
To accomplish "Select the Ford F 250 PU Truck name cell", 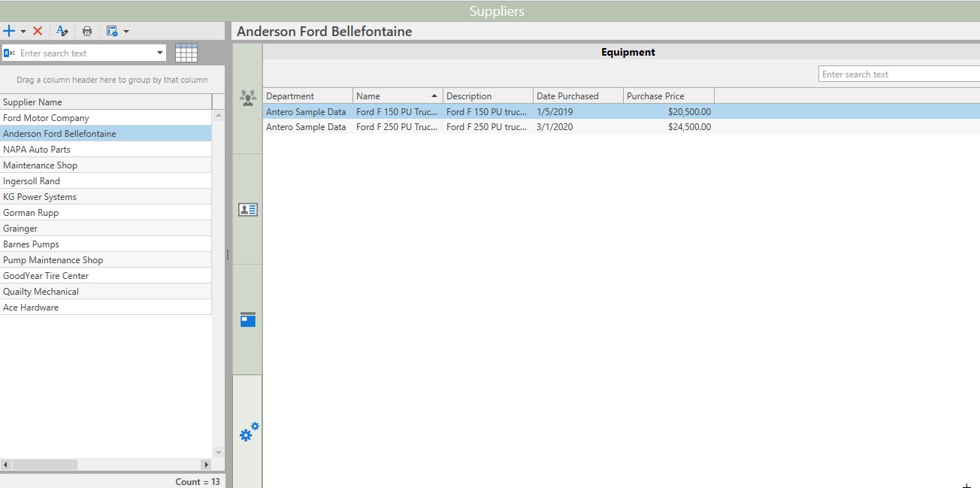I will (x=398, y=127).
